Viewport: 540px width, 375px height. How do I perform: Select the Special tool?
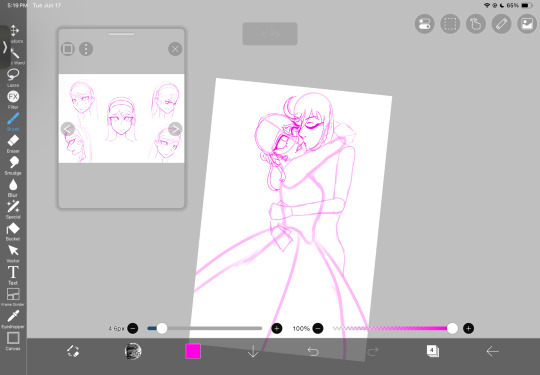click(x=13, y=209)
